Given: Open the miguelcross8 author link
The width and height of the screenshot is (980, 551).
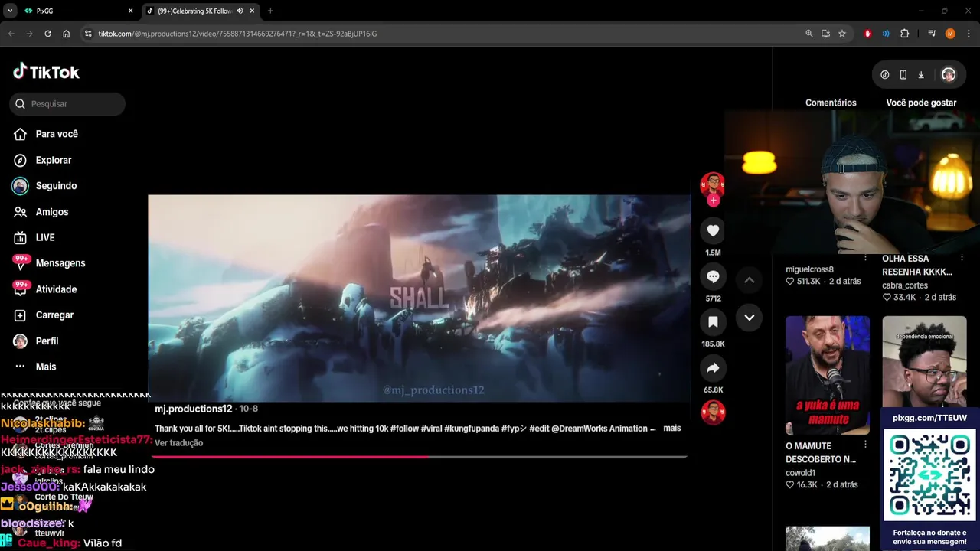Looking at the screenshot, I should pyautogui.click(x=809, y=269).
